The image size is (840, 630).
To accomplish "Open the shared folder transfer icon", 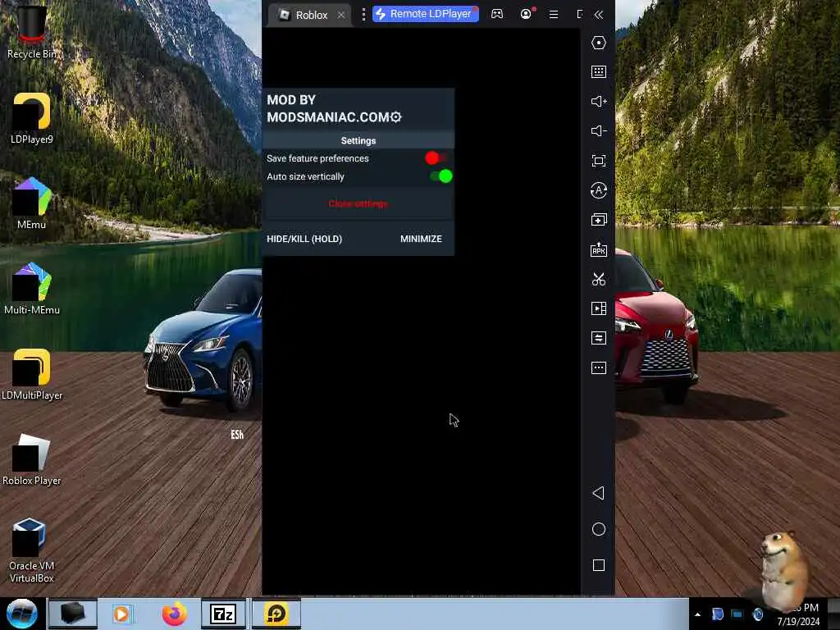I will pos(598,338).
